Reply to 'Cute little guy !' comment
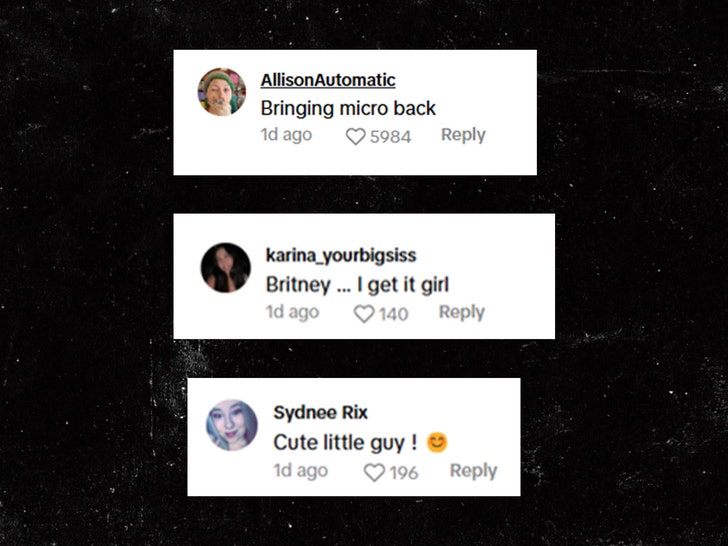Viewport: 728px width, 546px height. (x=473, y=471)
